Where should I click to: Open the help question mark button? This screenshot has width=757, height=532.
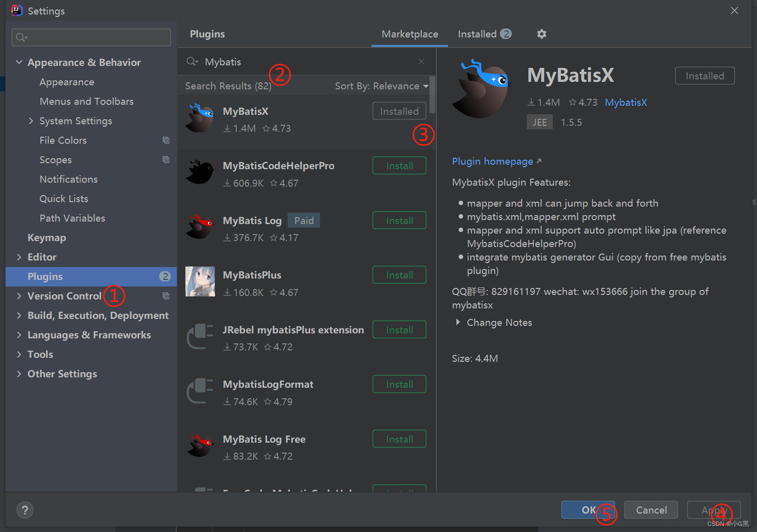pos(25,510)
